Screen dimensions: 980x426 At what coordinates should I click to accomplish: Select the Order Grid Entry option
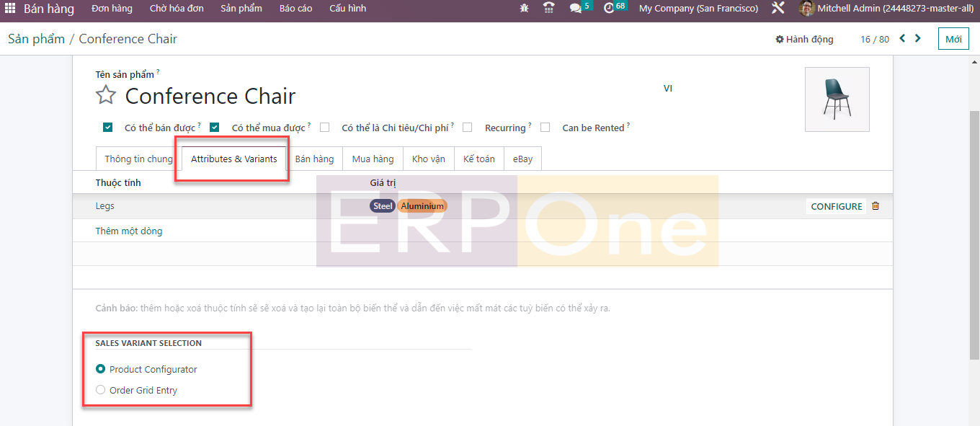point(101,390)
